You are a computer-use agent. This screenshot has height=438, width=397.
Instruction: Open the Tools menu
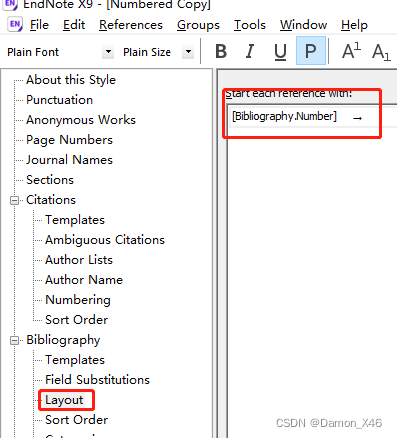(x=250, y=25)
